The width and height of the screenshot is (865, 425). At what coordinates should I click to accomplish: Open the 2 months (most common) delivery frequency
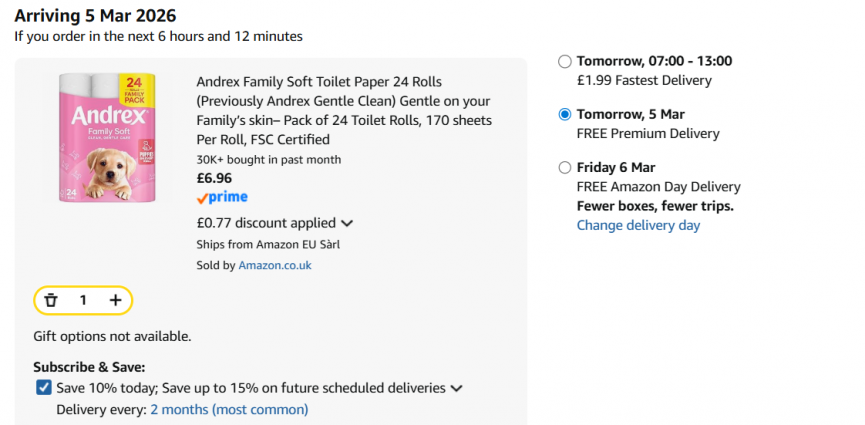coord(229,409)
